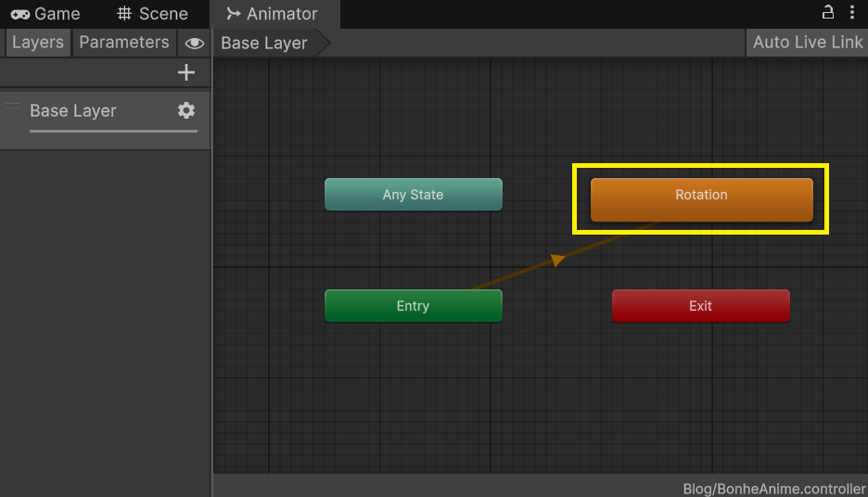868x497 pixels.
Task: Open the Layers panel tab
Action: click(38, 43)
